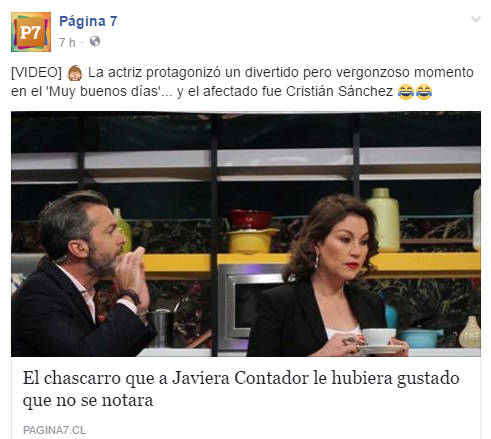Click the second laughing-tears emoji

pos(424,92)
